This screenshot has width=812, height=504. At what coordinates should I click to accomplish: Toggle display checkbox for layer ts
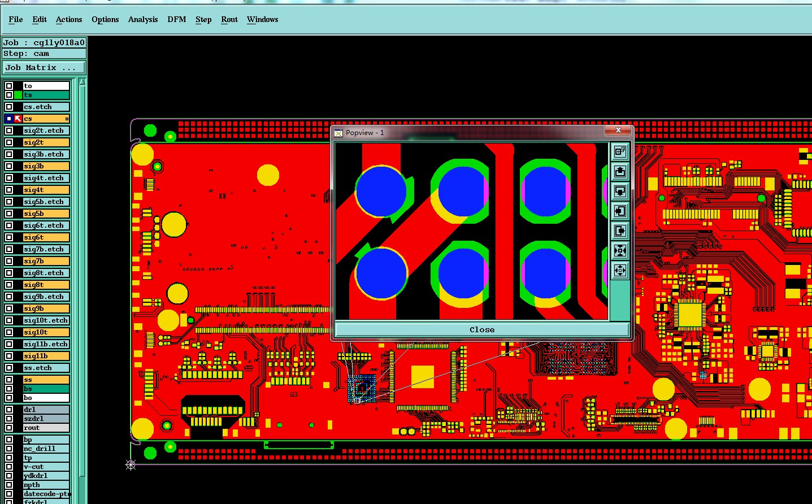[x=9, y=95]
